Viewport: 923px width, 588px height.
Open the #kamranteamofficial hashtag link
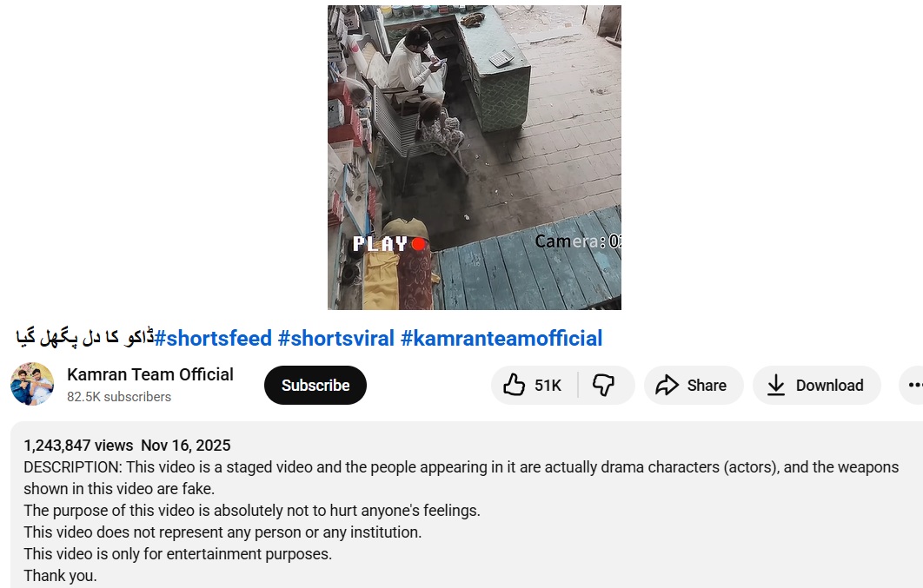pos(501,339)
